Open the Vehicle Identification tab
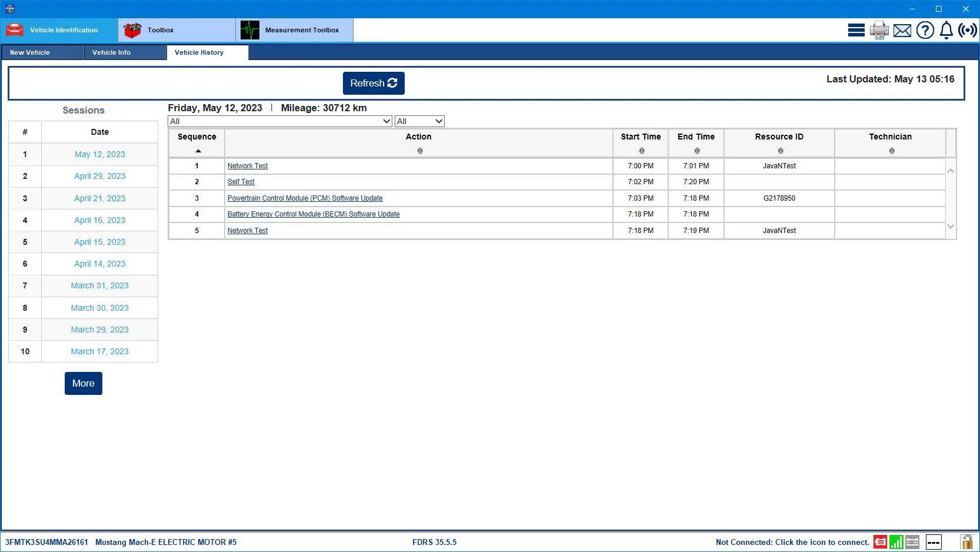Image resolution: width=980 pixels, height=552 pixels. pos(59,30)
